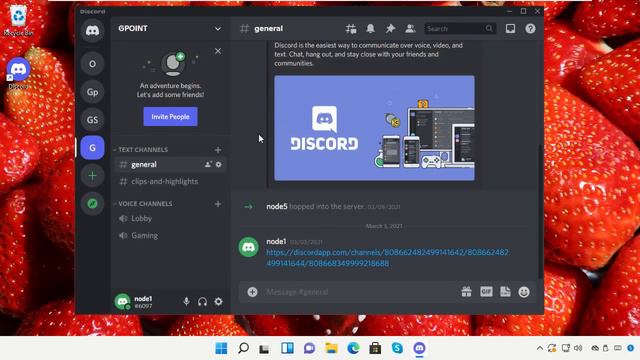Focus the Message #general input
This screenshot has width=640, height=360.
[x=360, y=292]
